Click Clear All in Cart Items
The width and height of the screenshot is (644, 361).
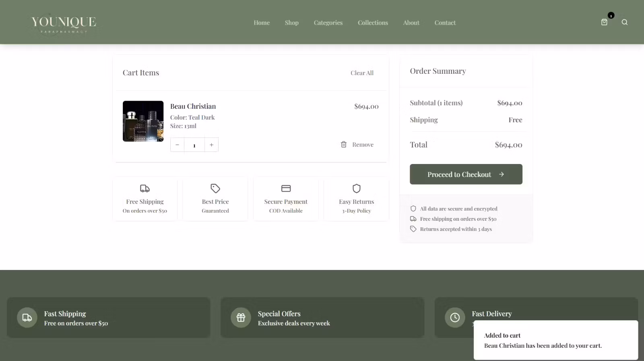tap(362, 73)
